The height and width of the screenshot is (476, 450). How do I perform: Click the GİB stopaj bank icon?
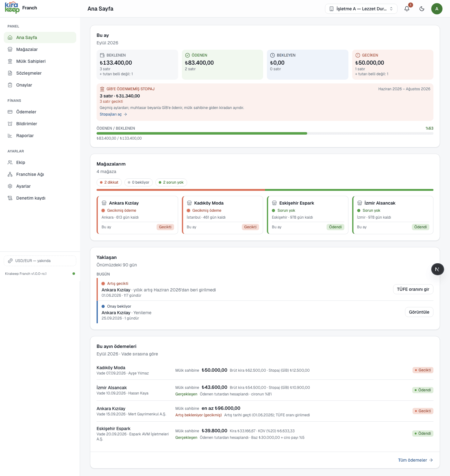click(x=102, y=89)
